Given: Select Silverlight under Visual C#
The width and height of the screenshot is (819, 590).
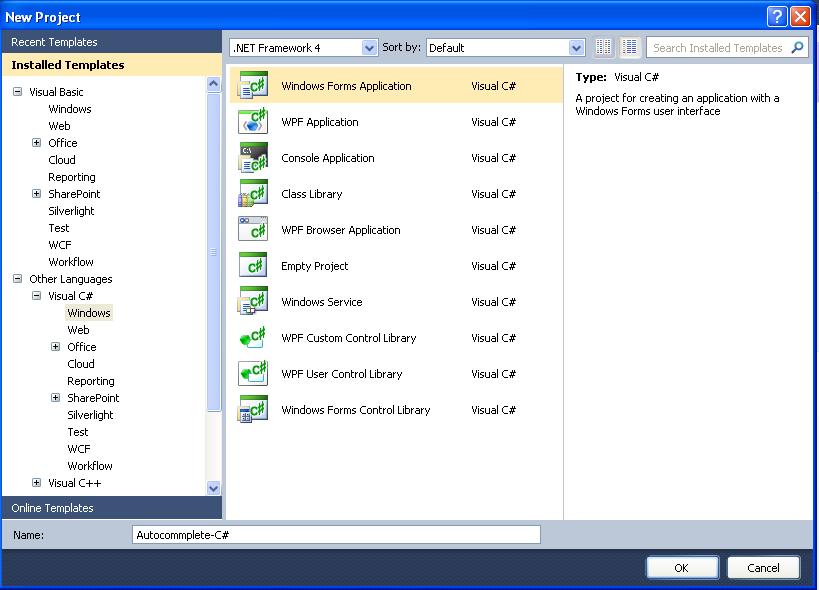Looking at the screenshot, I should pos(90,415).
